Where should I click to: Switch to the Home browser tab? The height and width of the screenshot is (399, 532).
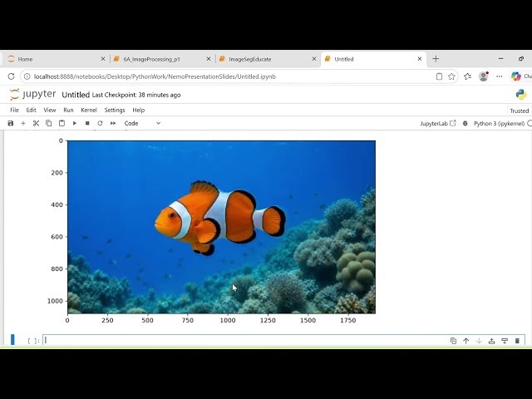(x=55, y=59)
